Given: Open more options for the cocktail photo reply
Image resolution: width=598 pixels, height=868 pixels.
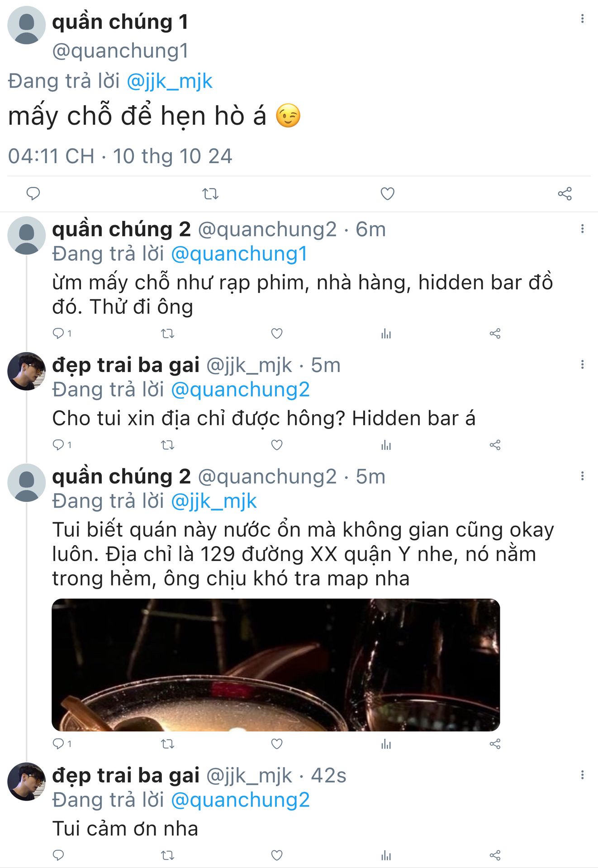Looking at the screenshot, I should pos(582,476).
